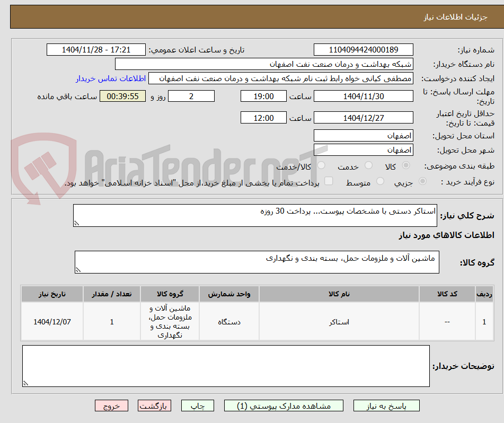Click the general description text area
The width and height of the screenshot is (504, 423).
click(255, 215)
